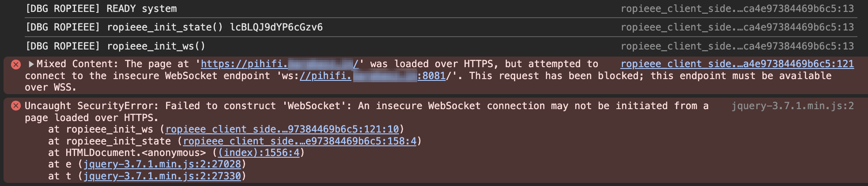Screen dimensions: 868x186
Task: Open source reference for ropieee_init_ws() log
Action: (737, 46)
